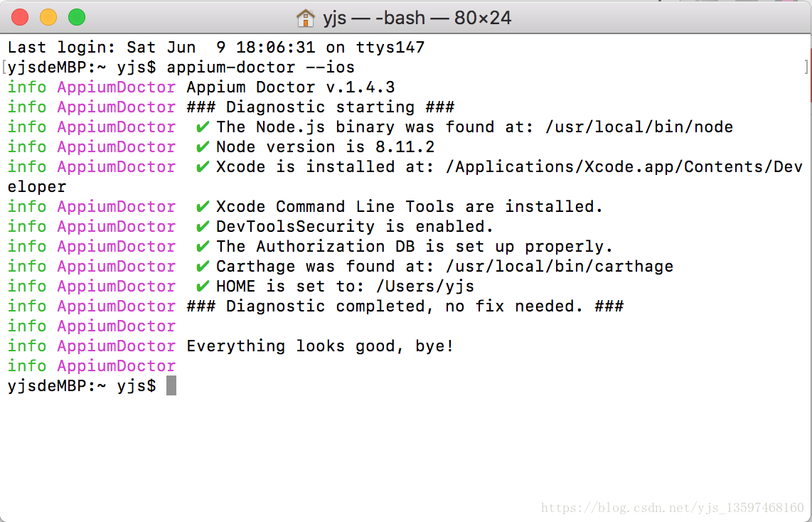Click checkmark next to Node version 8.11.2
Screen dimensions: 812x522
(x=203, y=147)
